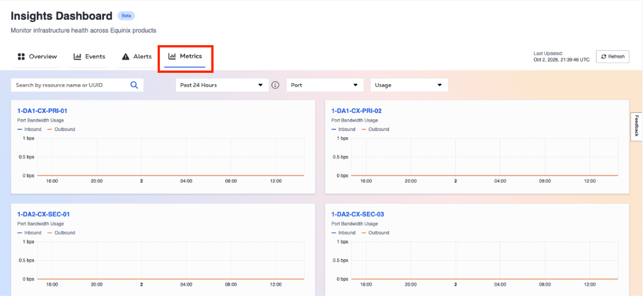Viewport: 644px width, 297px height.
Task: Open the 1-DA2-CX-SEC-03 port link
Action: click(358, 215)
